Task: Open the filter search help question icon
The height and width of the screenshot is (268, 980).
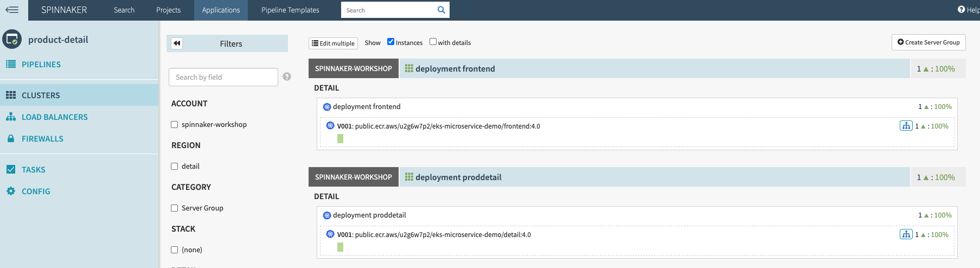Action: pyautogui.click(x=287, y=77)
